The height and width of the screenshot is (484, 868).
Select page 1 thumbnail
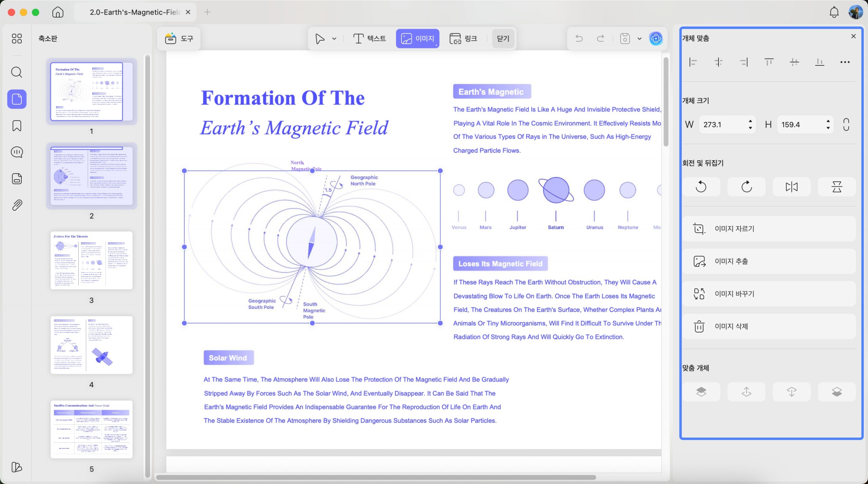92,92
